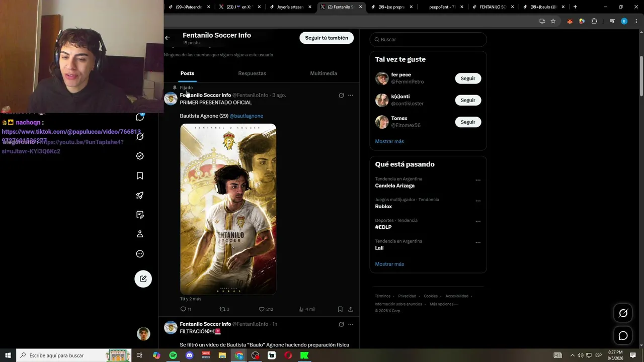Open the More options circle in sidebar
Screen dimensions: 644x362
[x=140, y=254]
